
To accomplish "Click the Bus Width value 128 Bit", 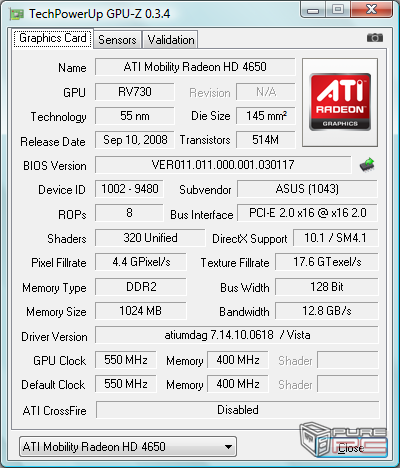I will [x=327, y=287].
